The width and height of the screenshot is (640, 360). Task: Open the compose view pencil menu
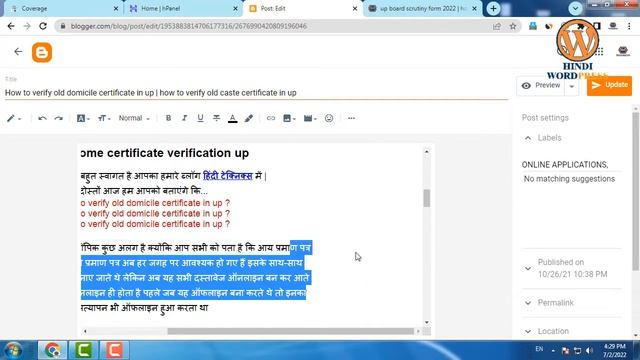pyautogui.click(x=13, y=118)
